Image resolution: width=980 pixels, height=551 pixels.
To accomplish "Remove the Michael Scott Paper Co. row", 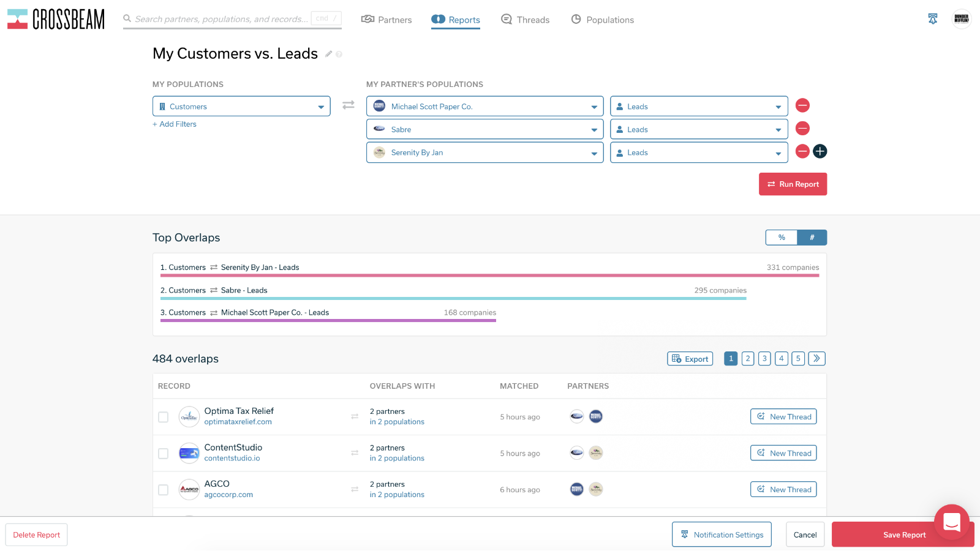I will [x=802, y=105].
